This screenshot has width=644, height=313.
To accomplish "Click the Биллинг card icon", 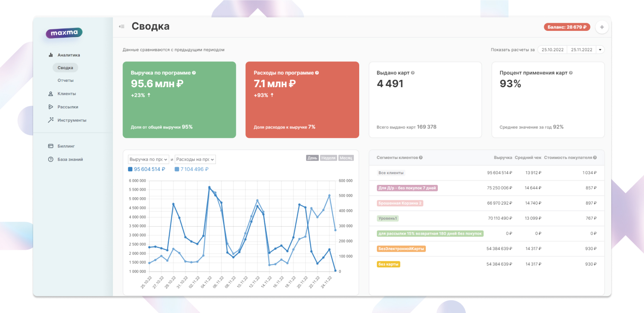I will pyautogui.click(x=50, y=146).
